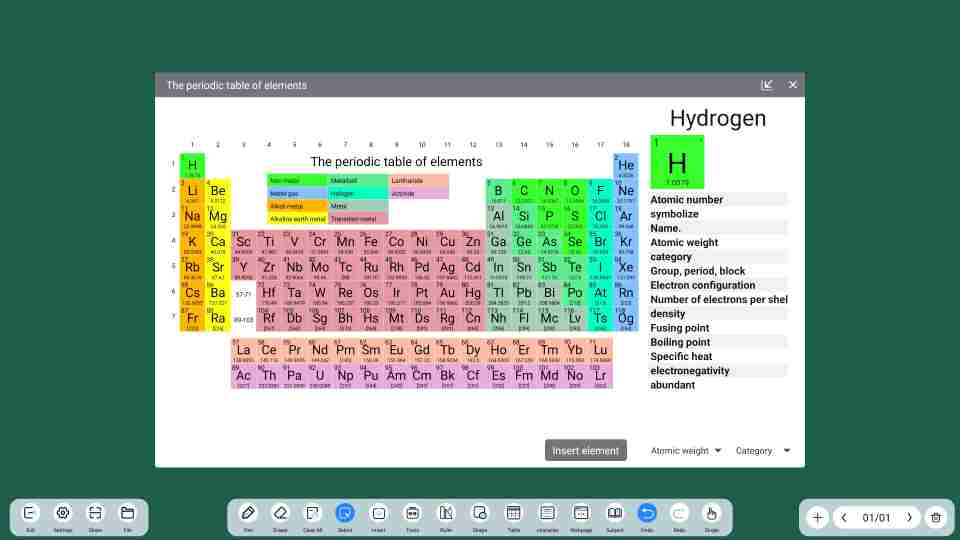
Task: Click the Insert element button
Action: [x=586, y=451]
